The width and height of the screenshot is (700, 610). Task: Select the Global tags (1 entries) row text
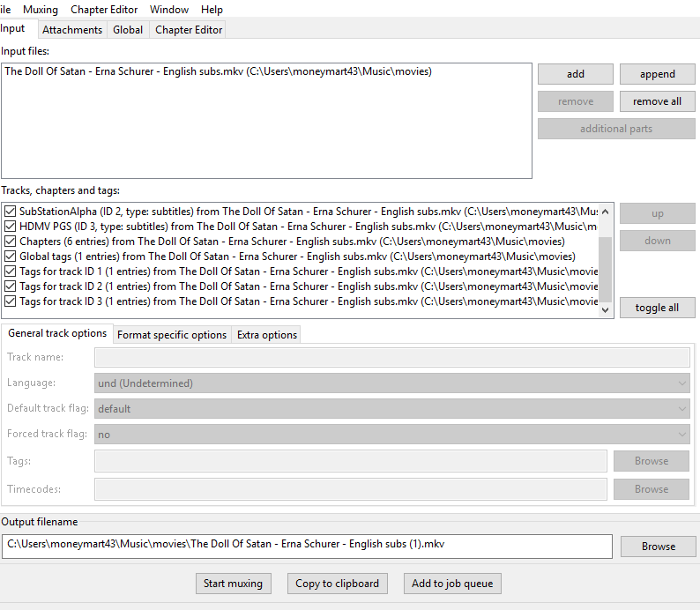[x=297, y=257]
